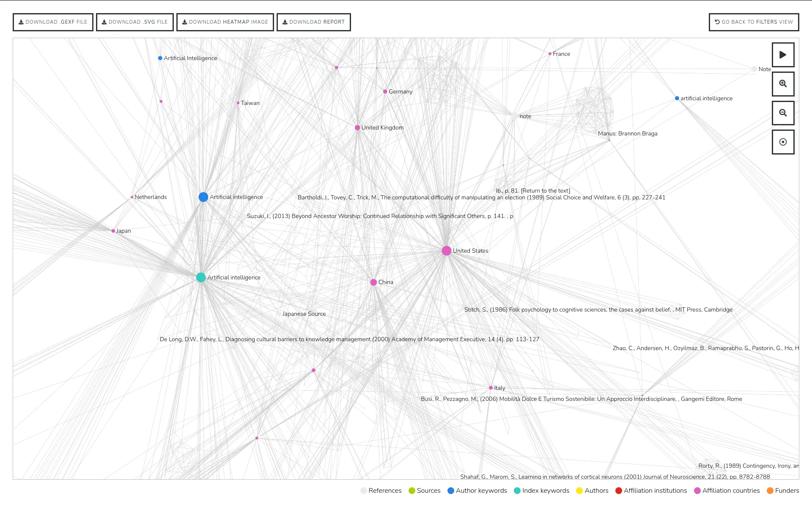This screenshot has width=812, height=508.
Task: Click Download Heatmap Image button
Action: [x=226, y=22]
